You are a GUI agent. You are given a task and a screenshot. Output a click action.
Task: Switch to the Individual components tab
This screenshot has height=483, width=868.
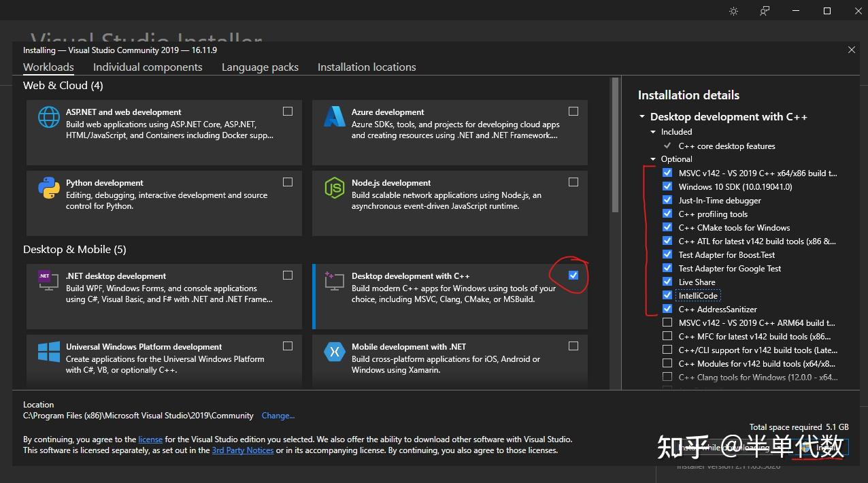pos(148,67)
